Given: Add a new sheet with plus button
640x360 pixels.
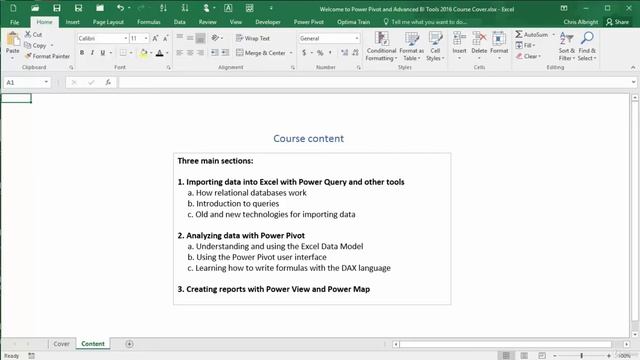Looking at the screenshot, I should (129, 344).
